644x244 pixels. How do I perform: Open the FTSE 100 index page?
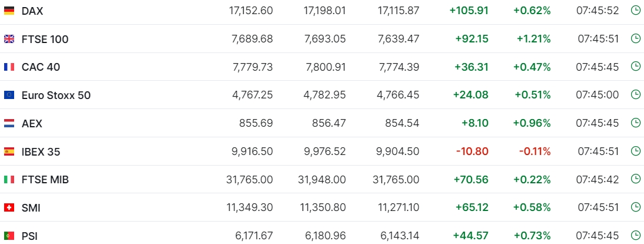pos(45,39)
